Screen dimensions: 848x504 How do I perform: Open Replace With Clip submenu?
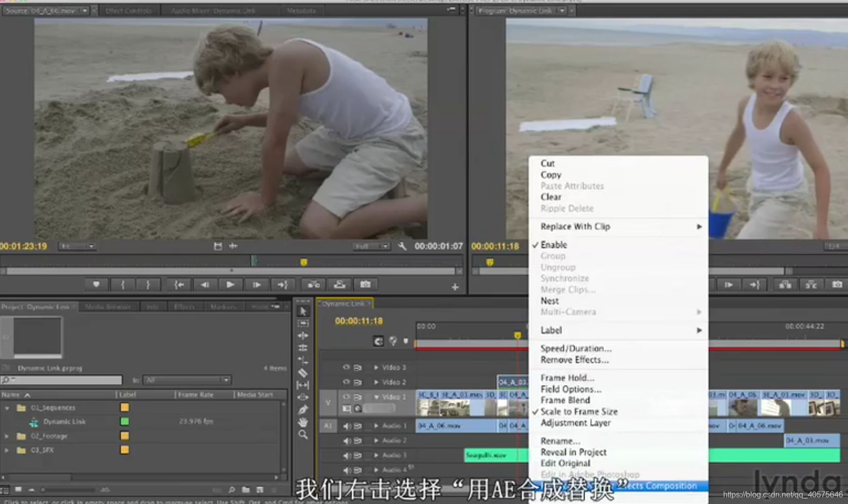(x=619, y=226)
